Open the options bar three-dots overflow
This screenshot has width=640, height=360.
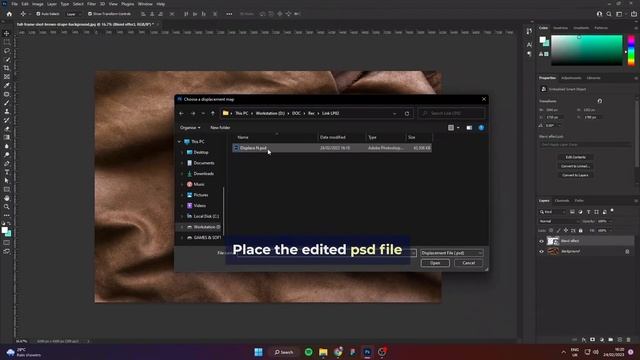(229, 14)
